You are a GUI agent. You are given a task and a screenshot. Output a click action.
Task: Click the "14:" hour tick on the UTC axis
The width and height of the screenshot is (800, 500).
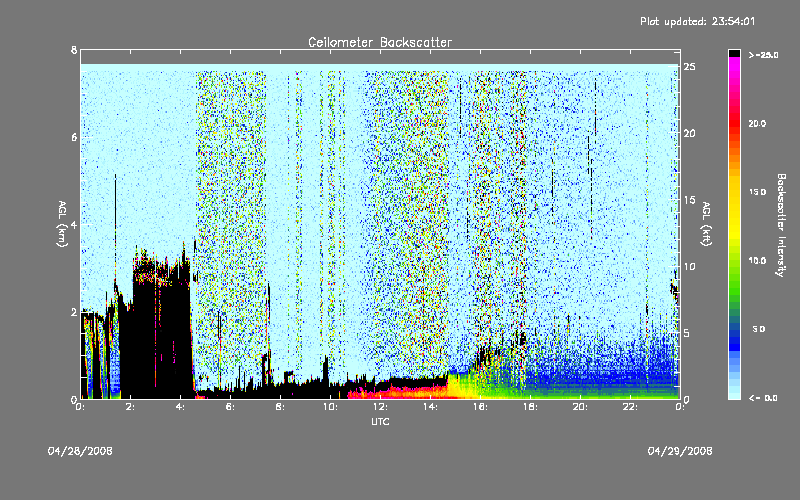[x=430, y=407]
